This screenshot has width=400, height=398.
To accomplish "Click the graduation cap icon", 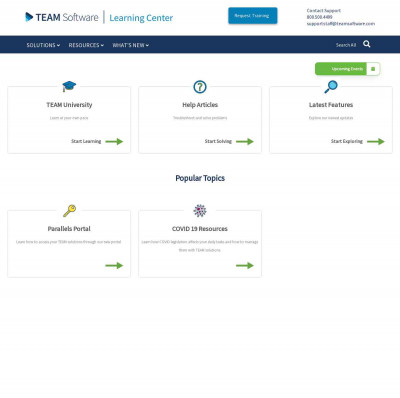I will [69, 86].
